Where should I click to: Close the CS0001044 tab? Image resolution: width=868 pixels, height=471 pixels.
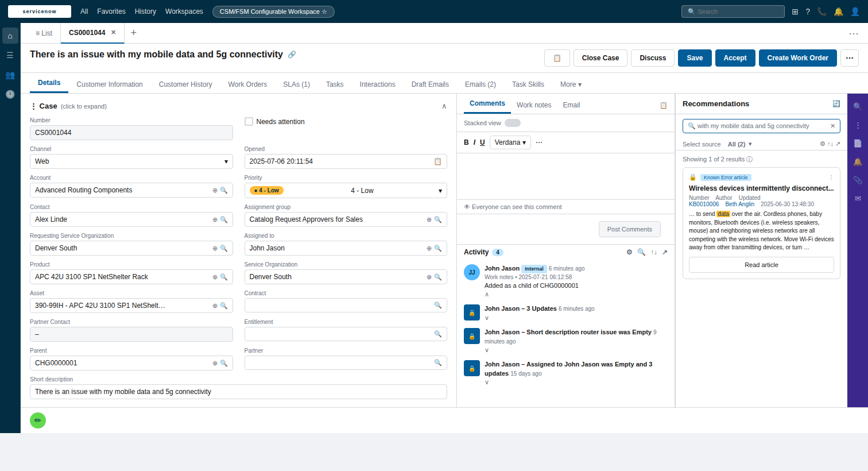[114, 33]
